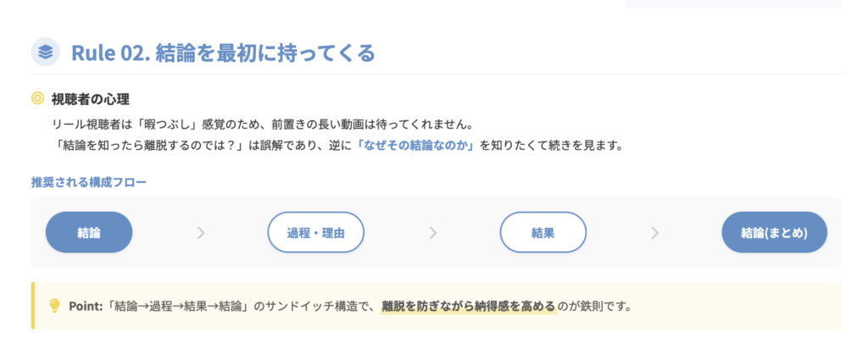Click underlined 離脱を防ぎながら納得感を高める text
Image resolution: width=868 pixels, height=355 pixels.
click(x=468, y=305)
